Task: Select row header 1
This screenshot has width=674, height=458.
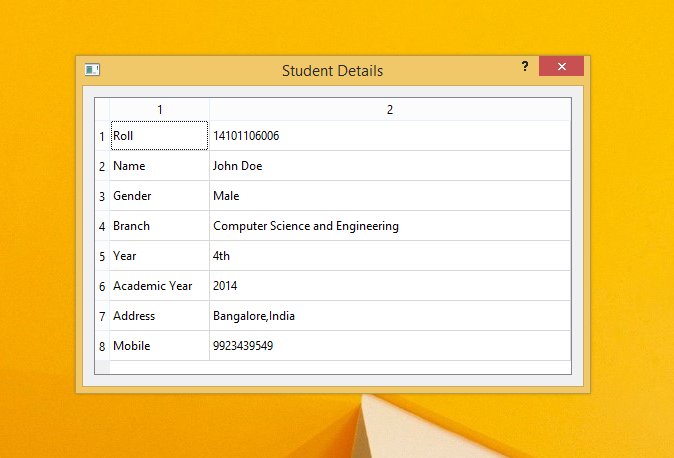Action: click(x=102, y=136)
